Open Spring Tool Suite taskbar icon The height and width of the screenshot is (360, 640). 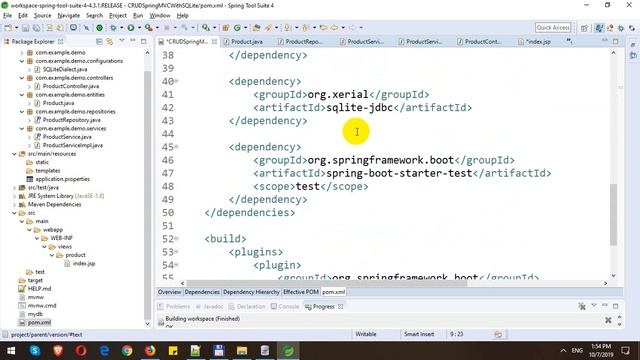coord(288,351)
